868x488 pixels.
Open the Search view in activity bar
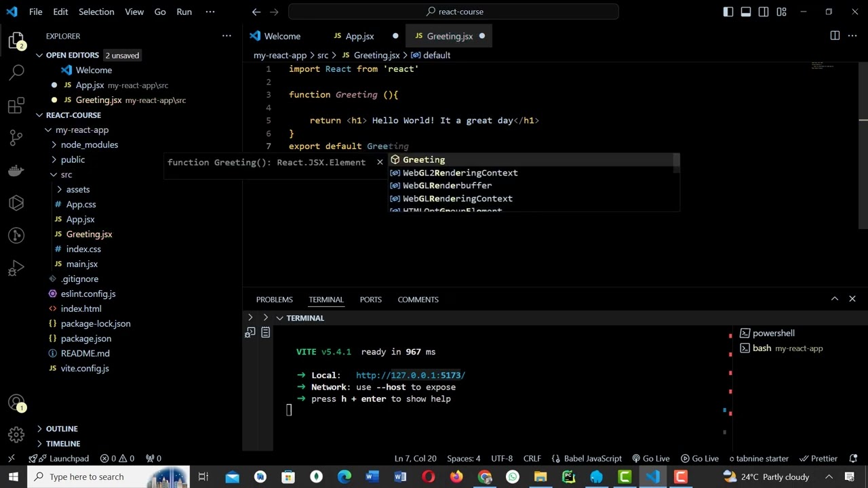click(x=16, y=72)
